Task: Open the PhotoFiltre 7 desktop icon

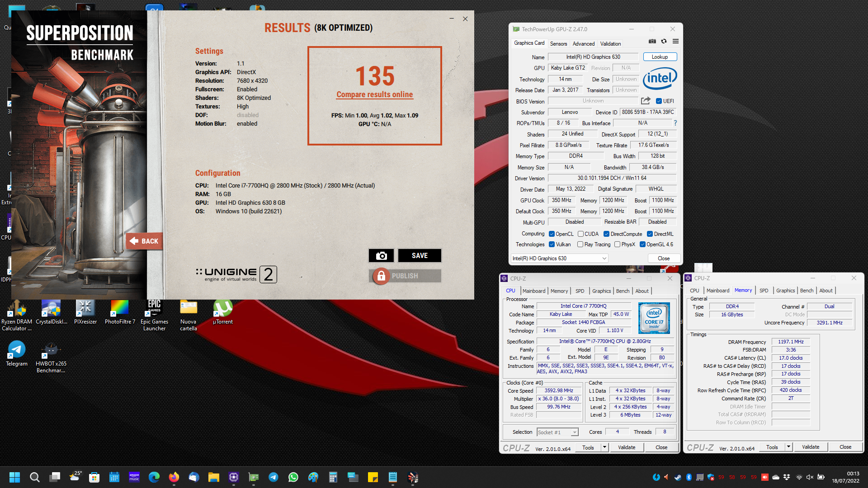Action: click(120, 312)
